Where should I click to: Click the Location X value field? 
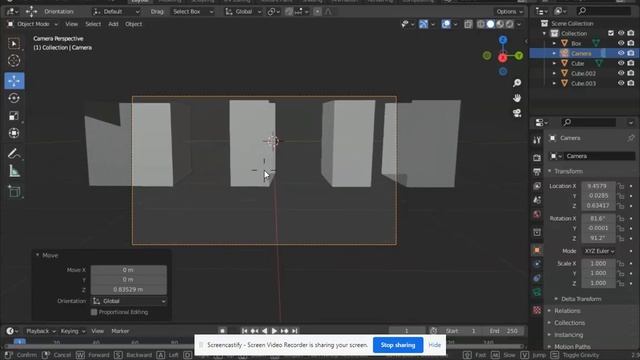click(598, 186)
